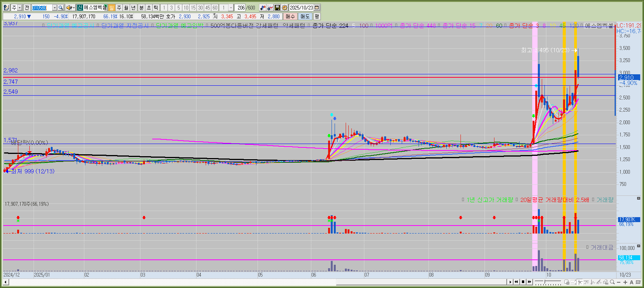
Task: Click the play button in the chart replay controls
Action: [510, 282]
